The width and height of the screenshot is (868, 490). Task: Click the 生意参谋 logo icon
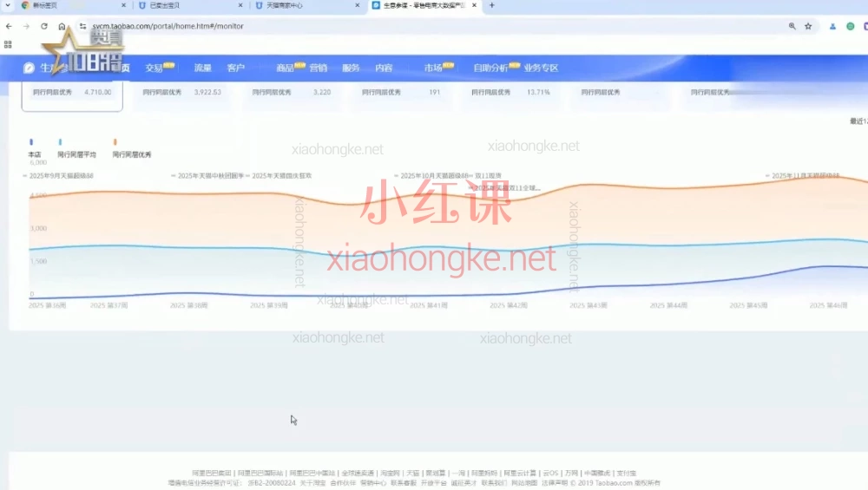point(29,68)
